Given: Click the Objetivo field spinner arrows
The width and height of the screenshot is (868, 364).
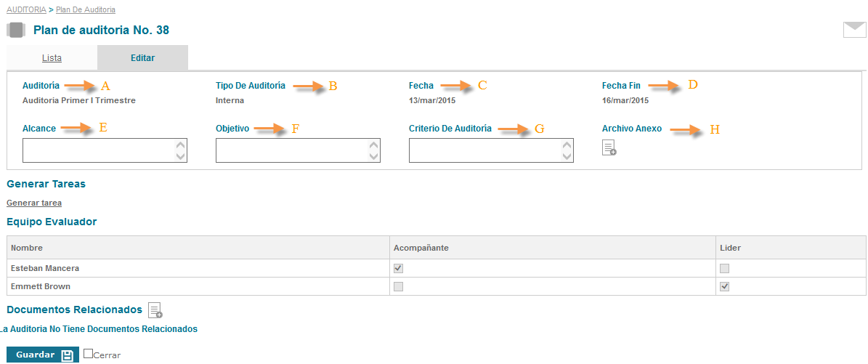Looking at the screenshot, I should (374, 150).
